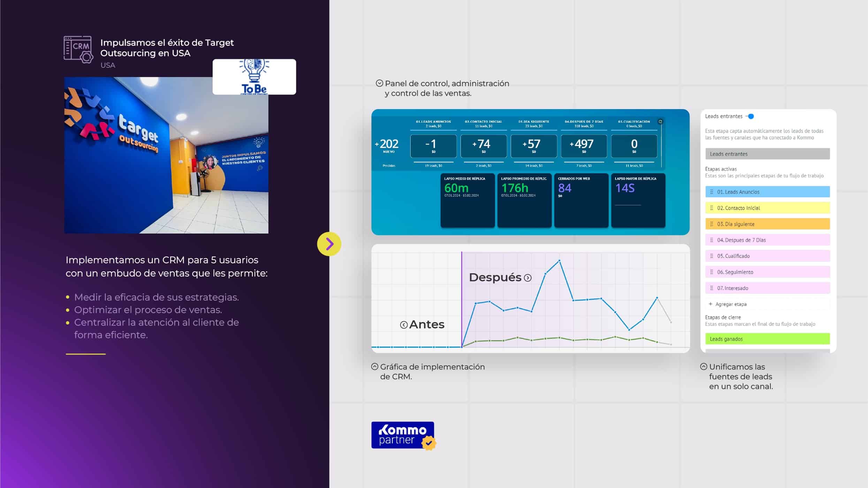
Task: Select the 02. Contacto Inicial stage
Action: pos(767,208)
